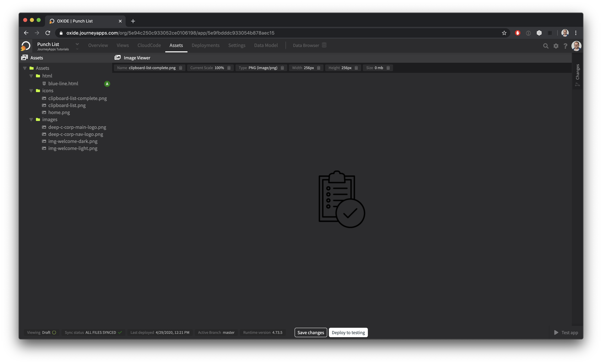Select img-welcome-dark.png file
Viewport: 602px width, 364px height.
[x=73, y=141]
